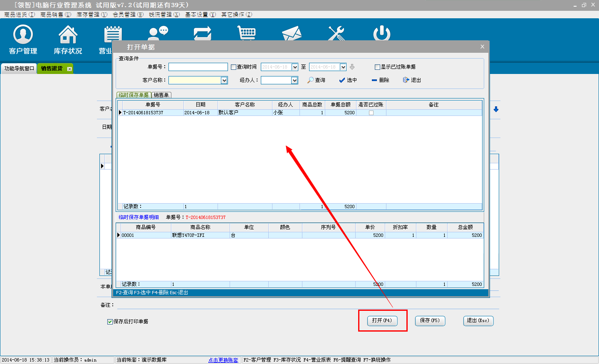
Task: Switch to the 销售单 tab
Action: [161, 95]
